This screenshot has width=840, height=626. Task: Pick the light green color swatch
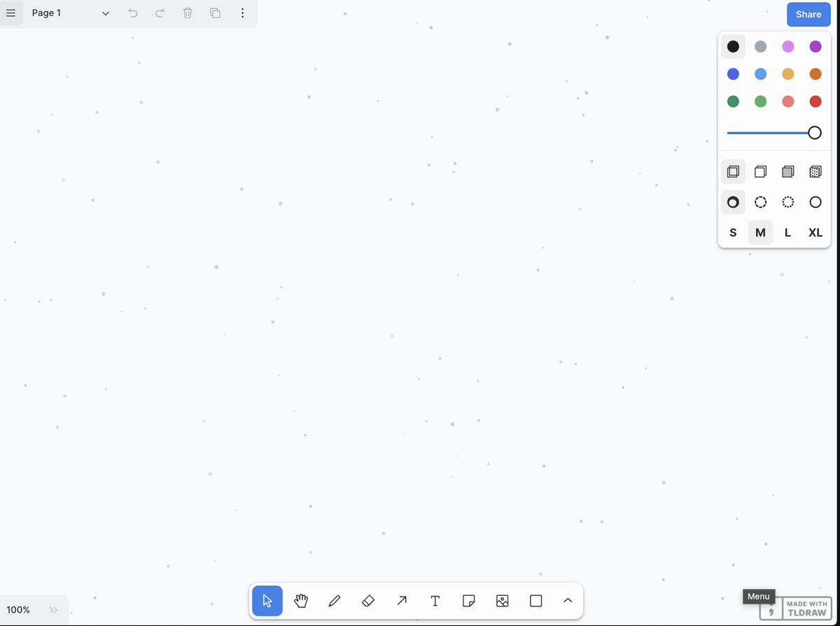click(760, 101)
